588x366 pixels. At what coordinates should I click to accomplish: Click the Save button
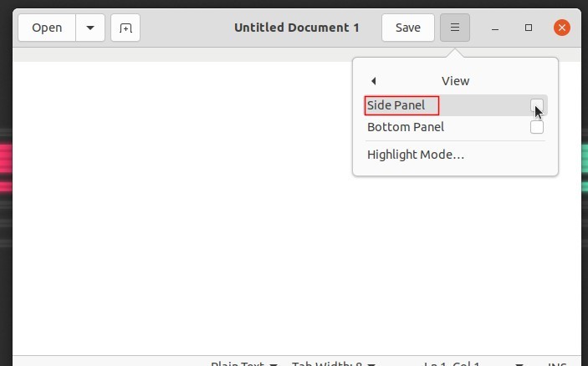point(407,28)
